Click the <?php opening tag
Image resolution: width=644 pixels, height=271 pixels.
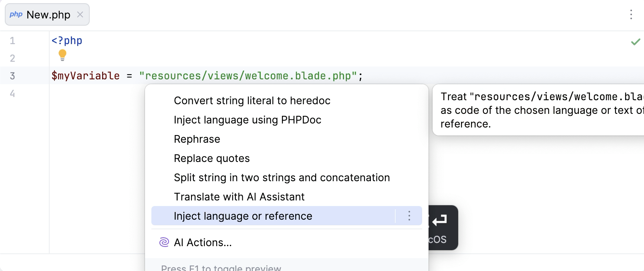(x=67, y=40)
